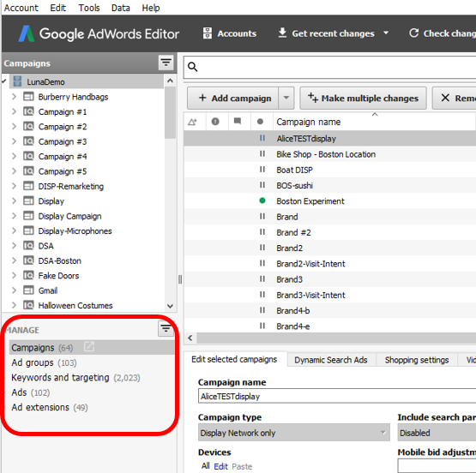476x473 pixels.
Task: Click the search magnifier icon
Action: click(x=192, y=66)
